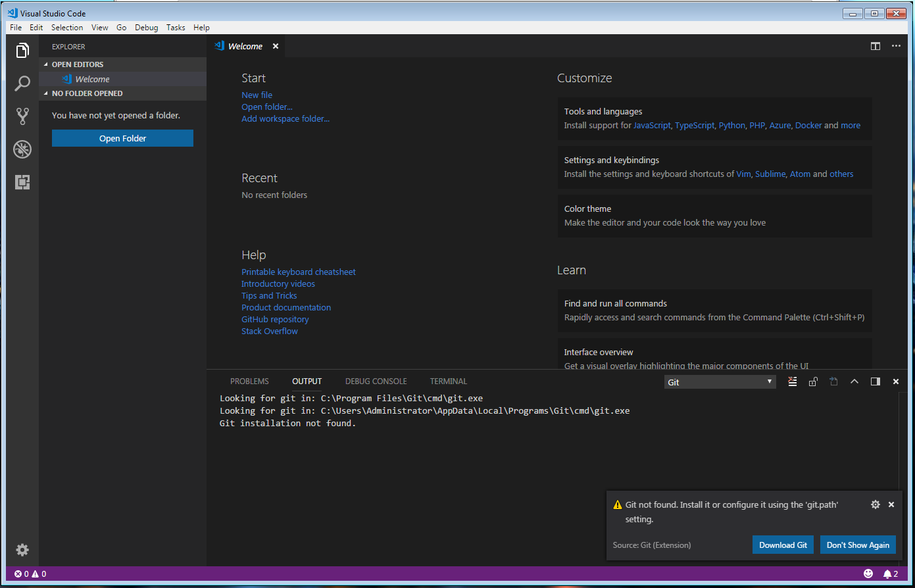
Task: Move the panel to the right side
Action: click(875, 381)
